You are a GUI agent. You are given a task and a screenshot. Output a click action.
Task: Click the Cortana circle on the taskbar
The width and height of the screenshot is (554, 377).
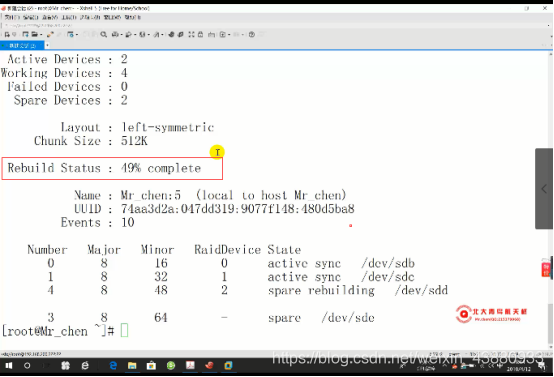pyautogui.click(x=27, y=365)
